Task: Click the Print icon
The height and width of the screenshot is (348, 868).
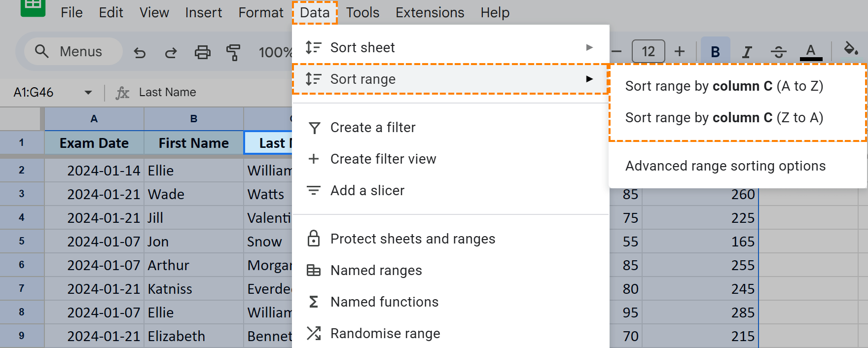Action: pos(202,52)
